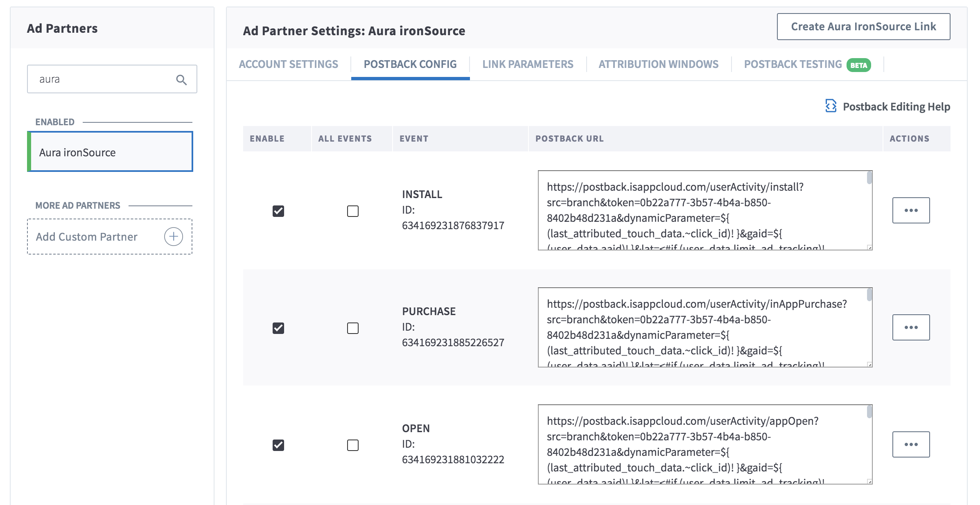Click the search magnifier icon

tap(181, 80)
